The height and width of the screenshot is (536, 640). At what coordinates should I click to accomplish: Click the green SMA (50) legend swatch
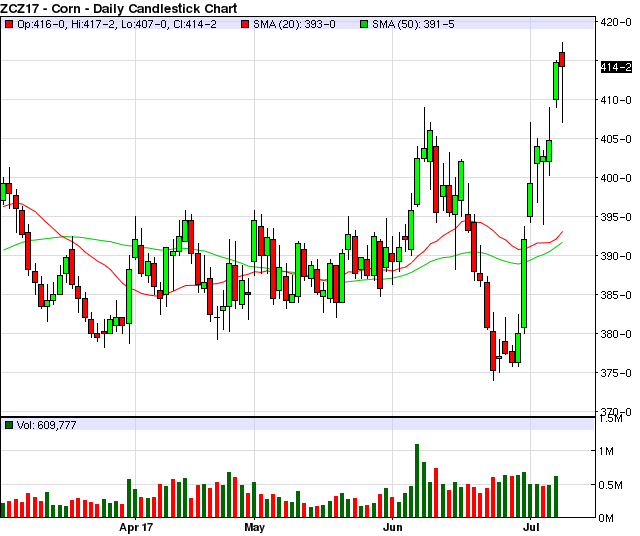tap(364, 24)
